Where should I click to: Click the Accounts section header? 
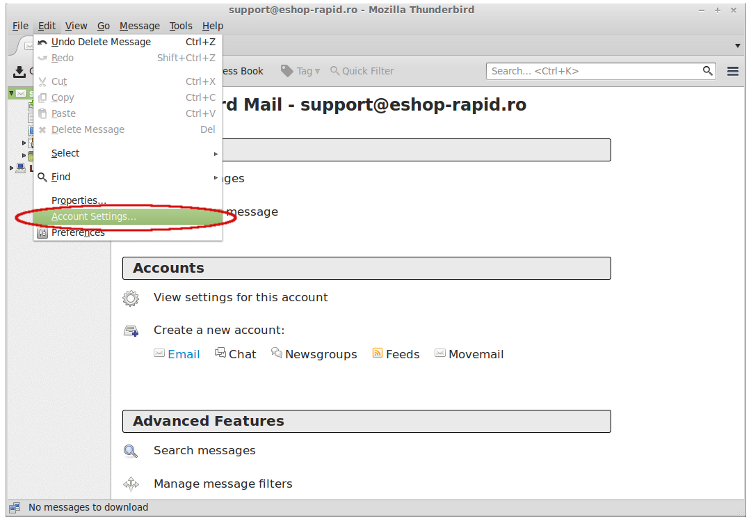(x=366, y=268)
